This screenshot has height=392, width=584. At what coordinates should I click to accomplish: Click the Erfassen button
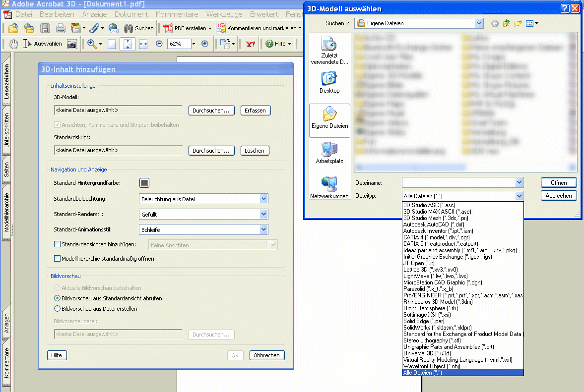pos(255,111)
